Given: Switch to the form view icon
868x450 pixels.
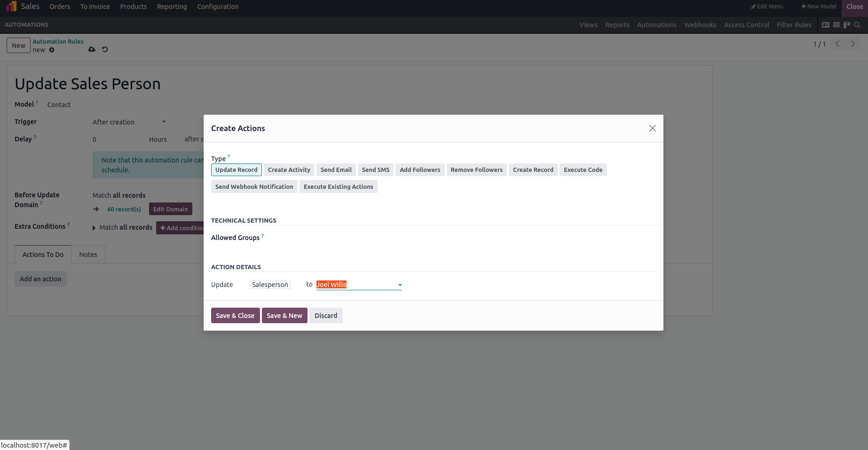Looking at the screenshot, I should (826, 25).
